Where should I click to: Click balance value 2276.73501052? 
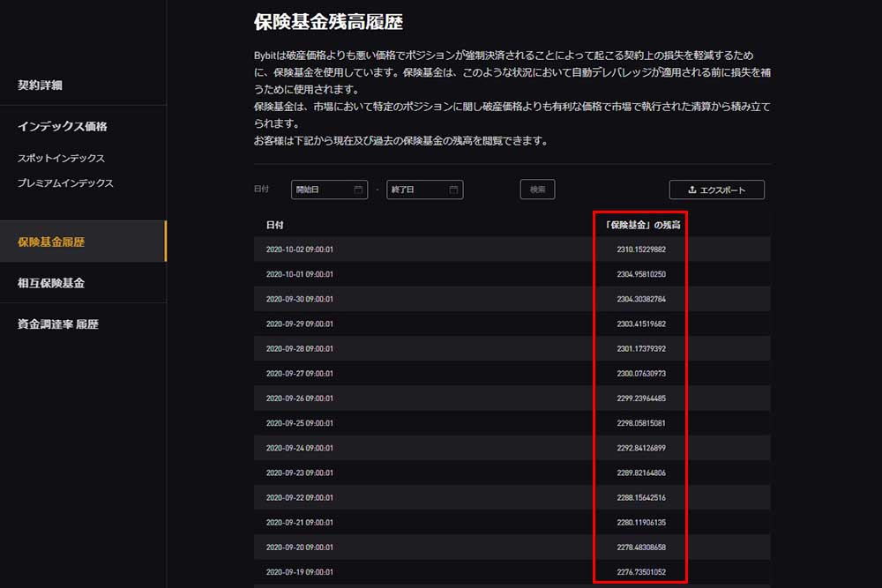pos(641,572)
